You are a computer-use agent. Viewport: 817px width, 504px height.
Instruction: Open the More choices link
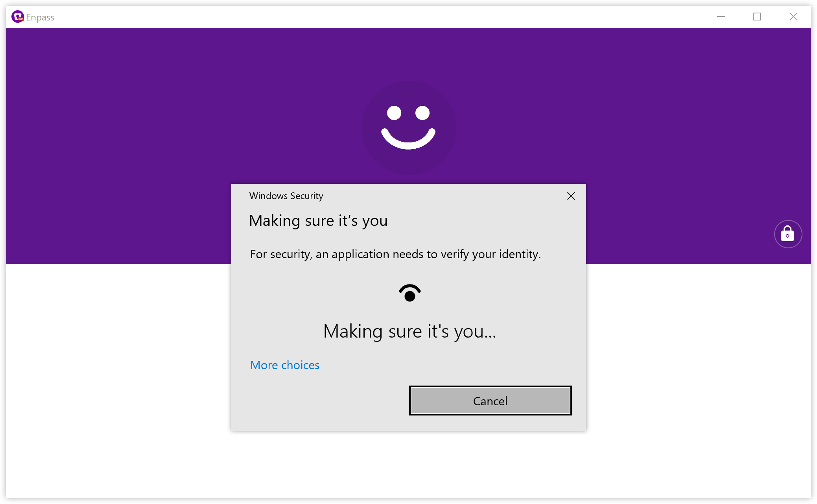tap(285, 365)
